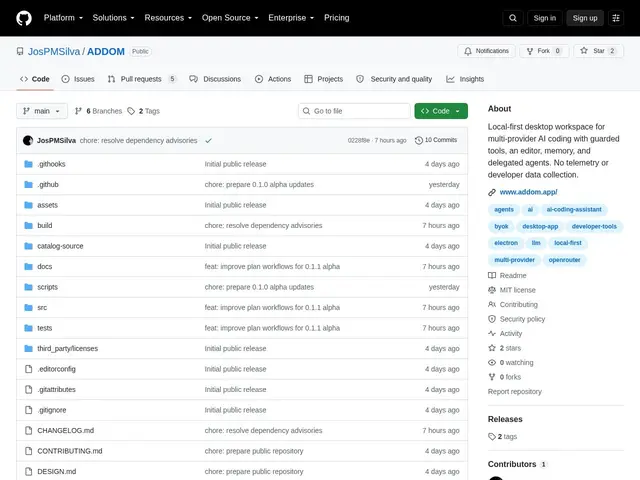Select the electron topic tag
Viewport: 640px width, 480px height.
[506, 243]
